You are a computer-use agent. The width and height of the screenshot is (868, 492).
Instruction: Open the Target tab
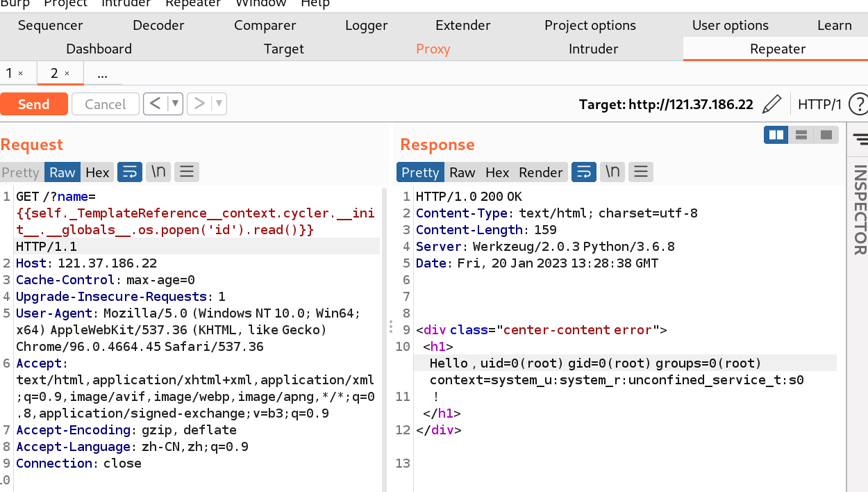[x=284, y=49]
